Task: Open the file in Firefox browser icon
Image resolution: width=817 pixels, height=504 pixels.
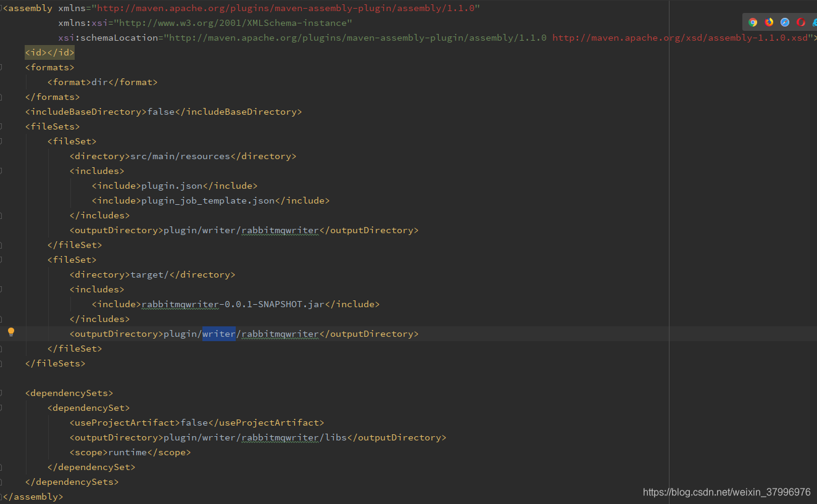Action: 769,22
